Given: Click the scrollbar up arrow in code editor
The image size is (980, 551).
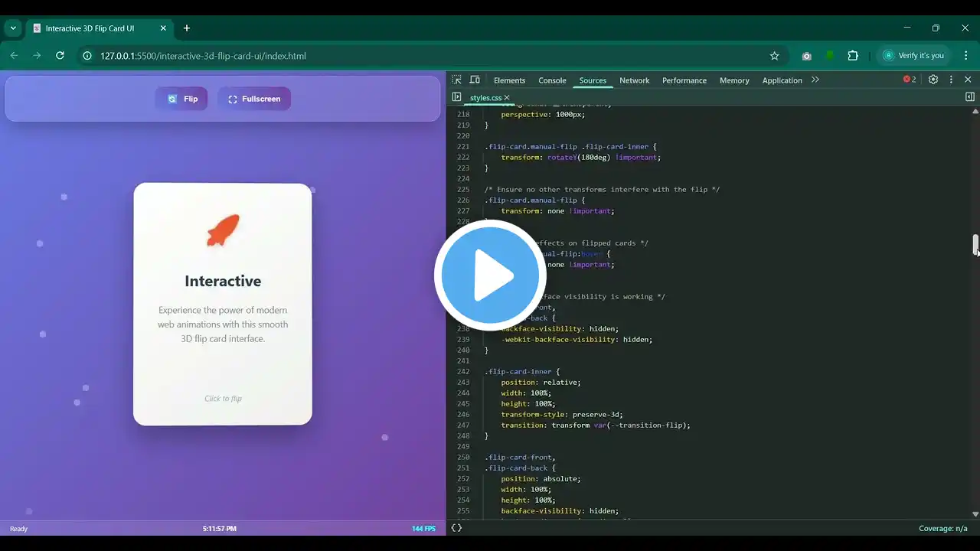Looking at the screenshot, I should (x=975, y=112).
